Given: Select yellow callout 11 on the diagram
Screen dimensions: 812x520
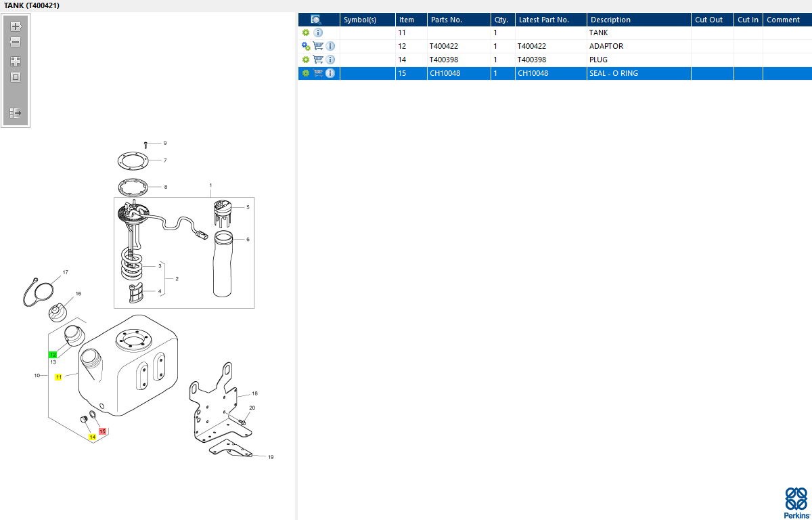Looking at the screenshot, I should 58,376.
